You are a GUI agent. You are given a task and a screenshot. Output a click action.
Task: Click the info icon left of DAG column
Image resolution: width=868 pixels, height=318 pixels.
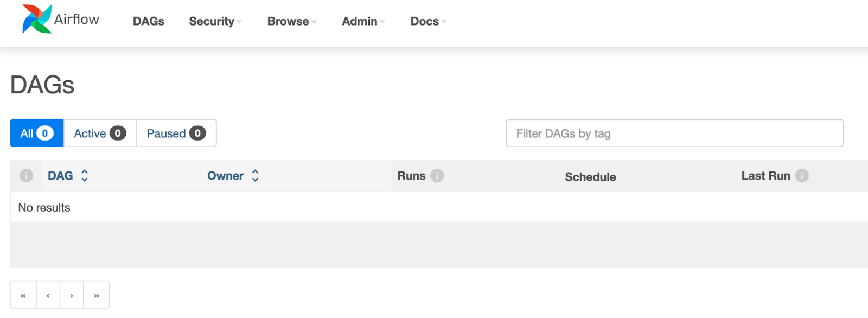click(26, 176)
